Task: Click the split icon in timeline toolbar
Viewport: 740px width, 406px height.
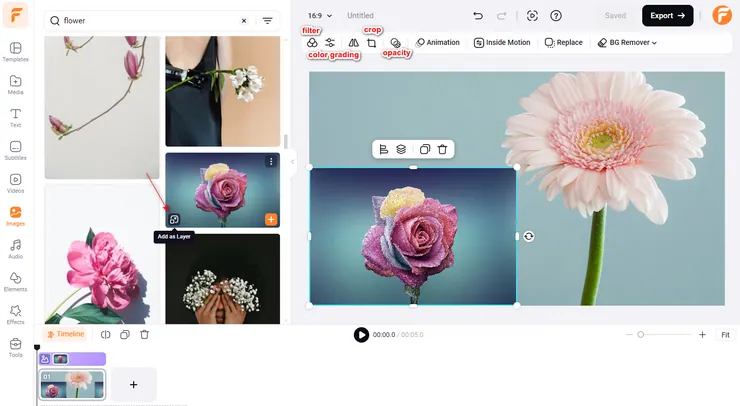Action: (106, 334)
